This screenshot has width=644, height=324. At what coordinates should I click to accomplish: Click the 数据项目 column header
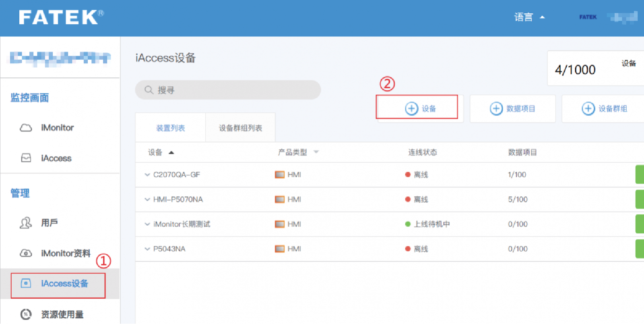pos(522,152)
